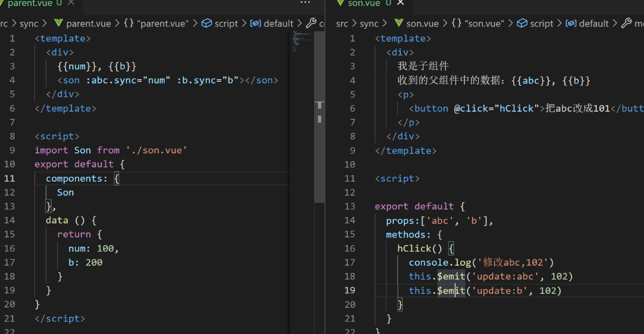Click chevron after sync in left breadcrumb

coord(44,23)
